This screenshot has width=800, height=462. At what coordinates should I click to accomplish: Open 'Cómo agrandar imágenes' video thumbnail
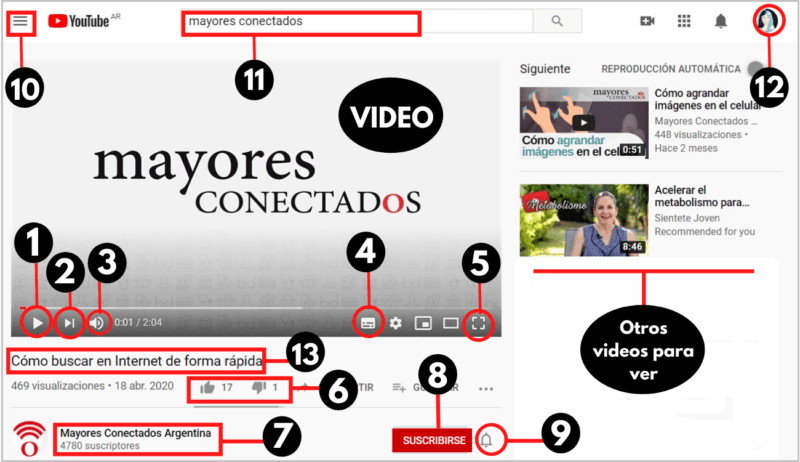pyautogui.click(x=584, y=123)
